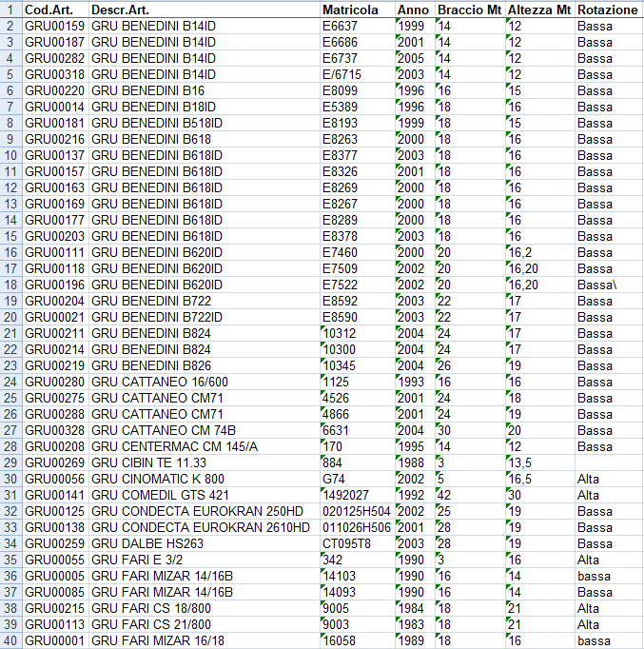
Task: Click cell GRU00157
Action: coord(55,171)
